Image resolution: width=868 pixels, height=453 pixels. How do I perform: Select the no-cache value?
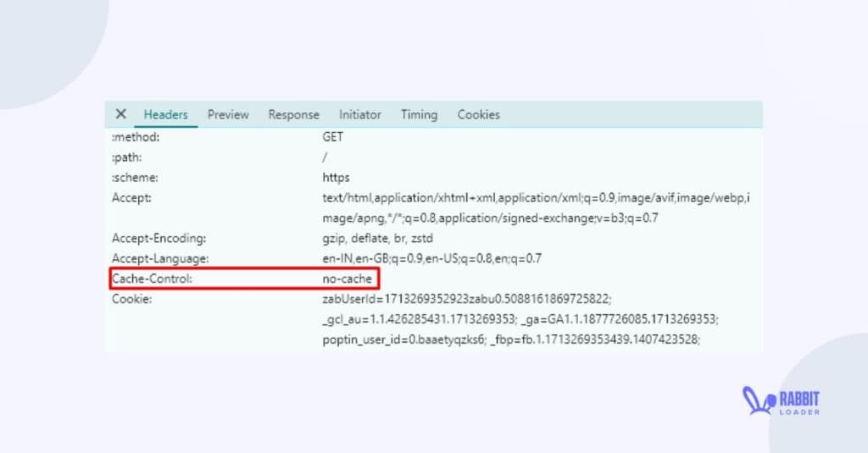pyautogui.click(x=347, y=279)
